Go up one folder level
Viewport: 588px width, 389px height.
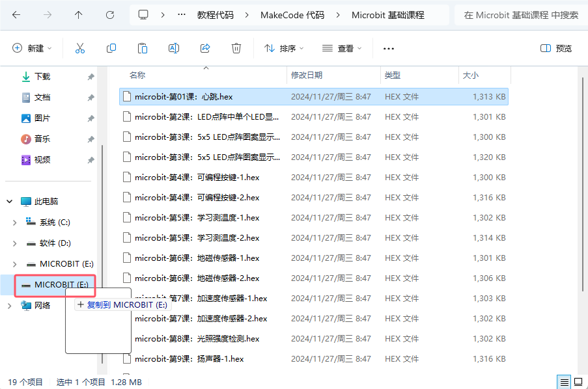coord(78,15)
